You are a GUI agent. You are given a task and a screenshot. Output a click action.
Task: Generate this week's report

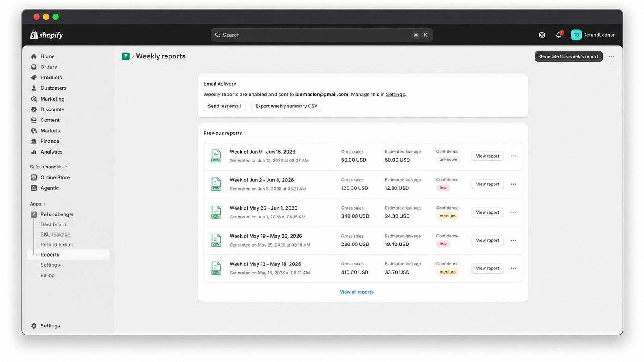point(568,56)
